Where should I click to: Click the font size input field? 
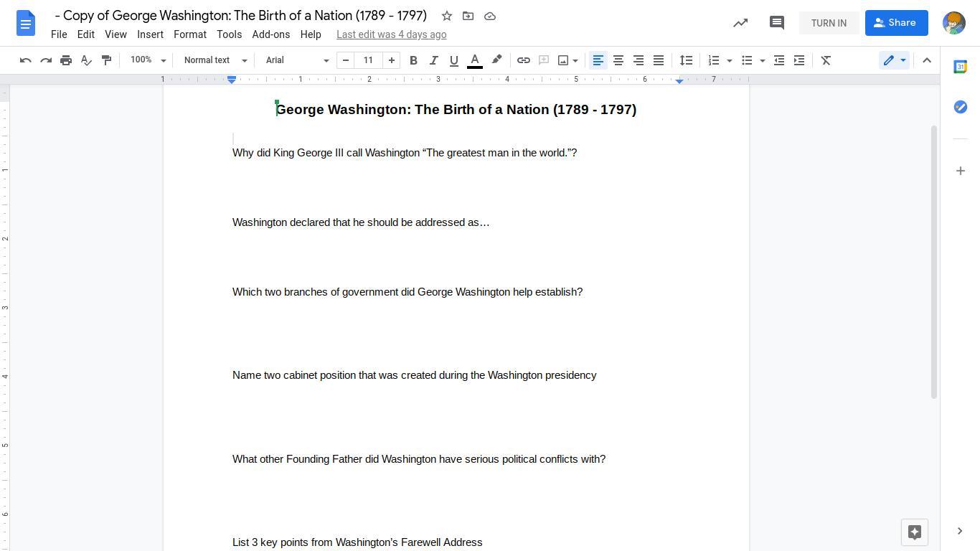(x=368, y=60)
